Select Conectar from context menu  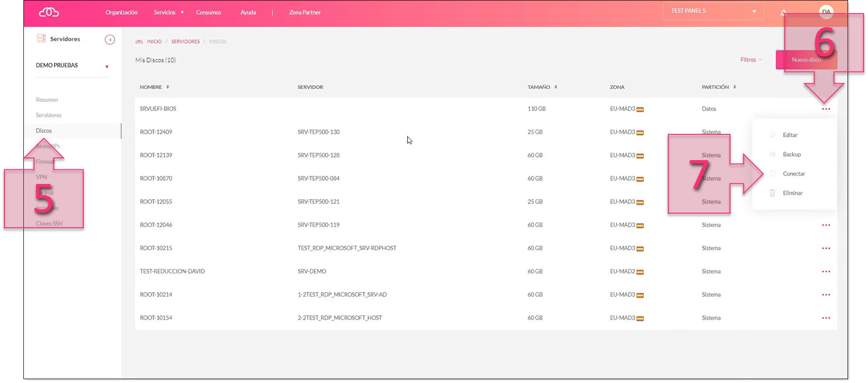[793, 174]
